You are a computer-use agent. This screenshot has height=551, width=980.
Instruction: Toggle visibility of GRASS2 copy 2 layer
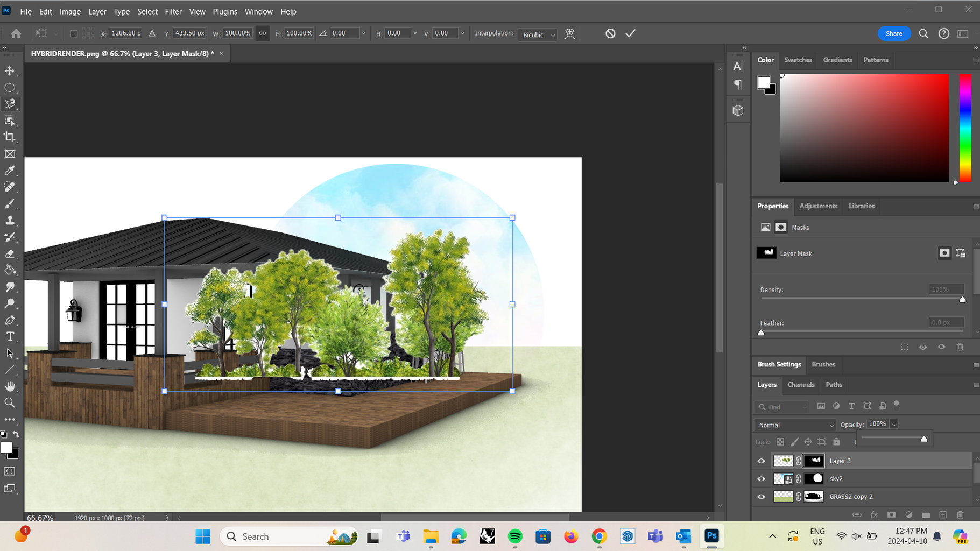[x=761, y=496]
